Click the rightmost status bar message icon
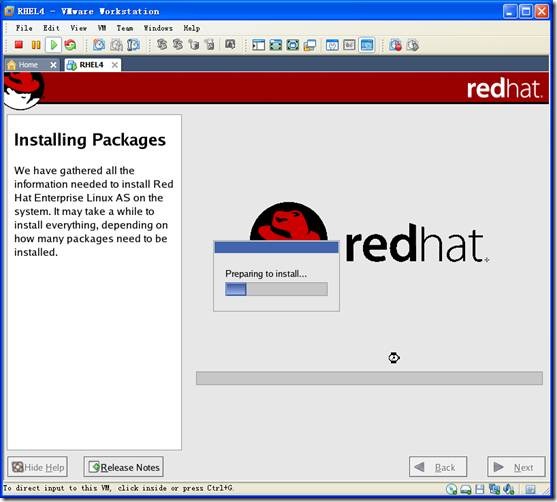Image resolution: width=557 pixels, height=502 pixels. tap(530, 489)
